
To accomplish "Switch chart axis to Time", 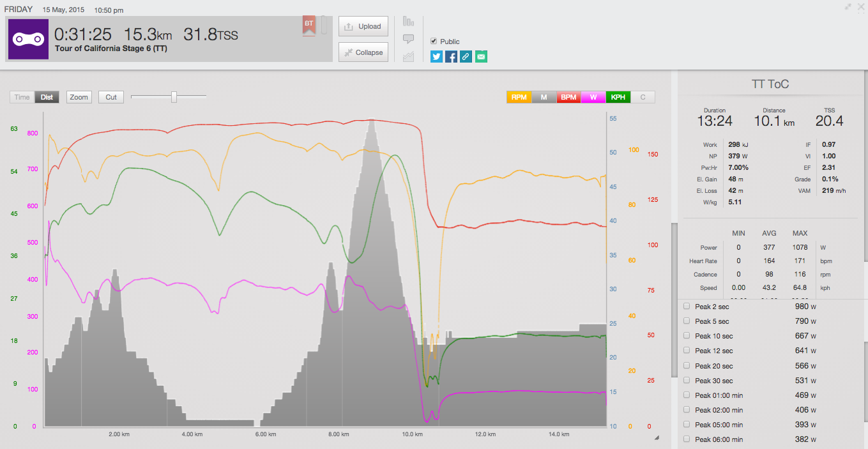I will [22, 97].
